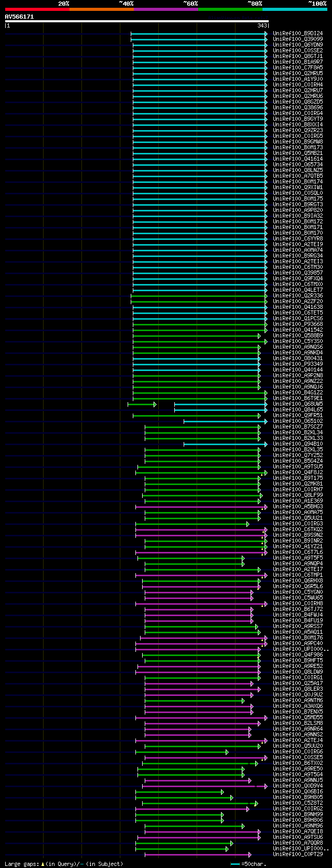The height and width of the screenshot is (868, 332).
Task: Open the UniRef100_B9DI24 hit label
Action: (298, 34)
